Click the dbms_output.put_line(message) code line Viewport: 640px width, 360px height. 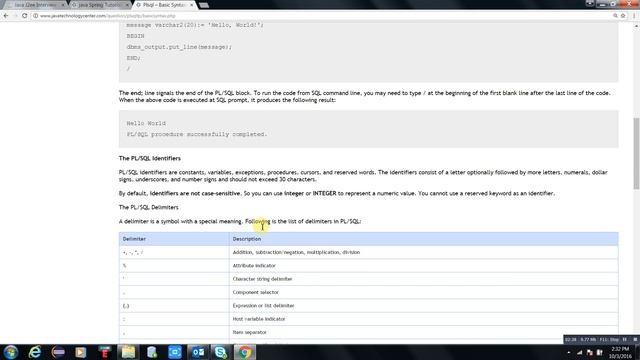click(x=179, y=47)
